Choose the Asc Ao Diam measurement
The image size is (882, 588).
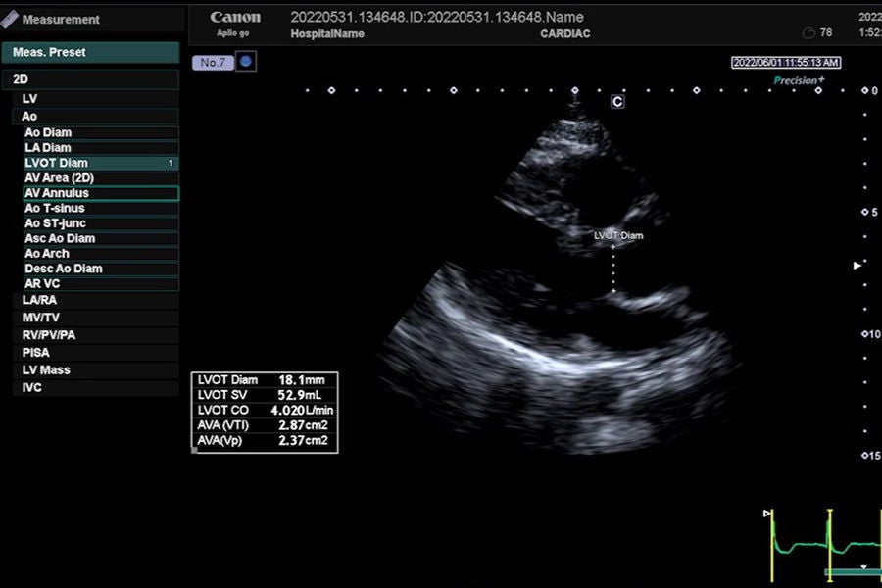point(101,238)
